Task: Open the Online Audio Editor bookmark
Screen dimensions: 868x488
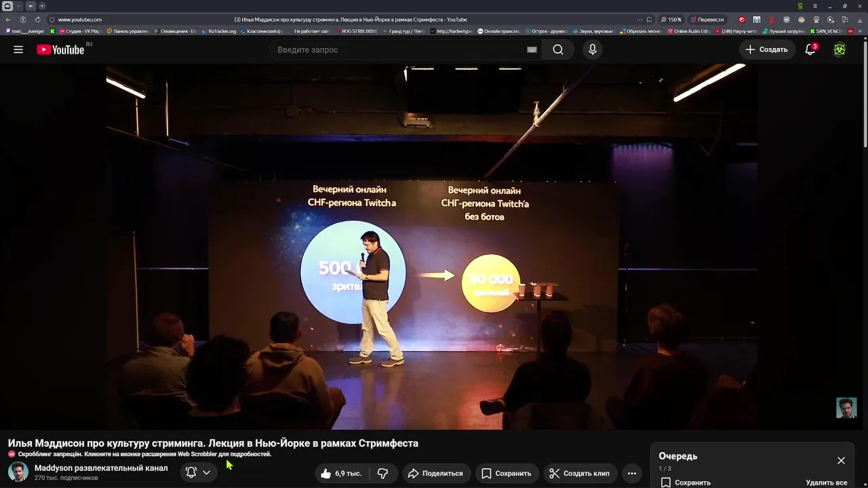Action: coord(688,31)
